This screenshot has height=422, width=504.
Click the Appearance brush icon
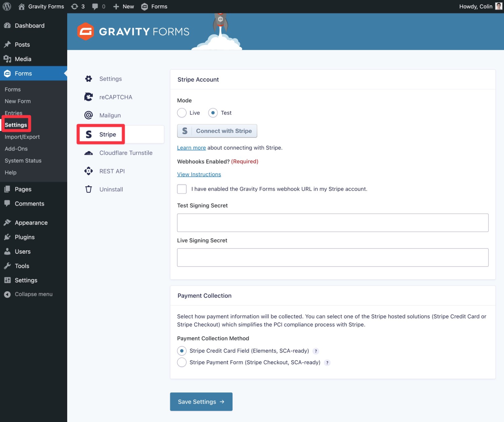7,223
